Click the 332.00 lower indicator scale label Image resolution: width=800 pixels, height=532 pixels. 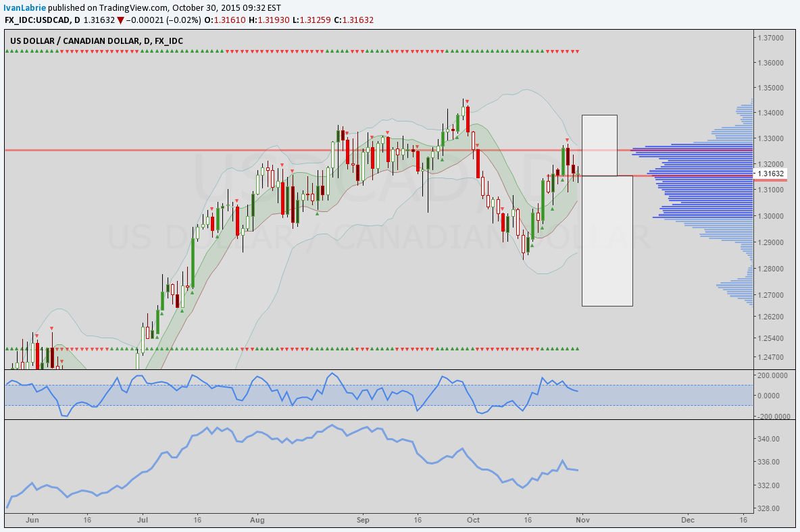pyautogui.click(x=768, y=485)
